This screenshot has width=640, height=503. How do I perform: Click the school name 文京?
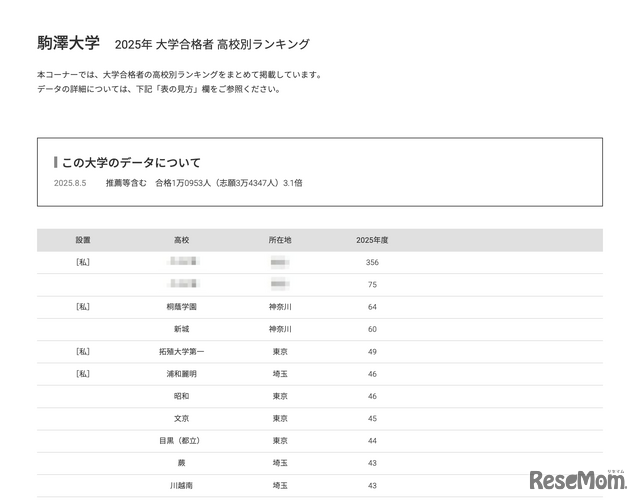point(182,418)
